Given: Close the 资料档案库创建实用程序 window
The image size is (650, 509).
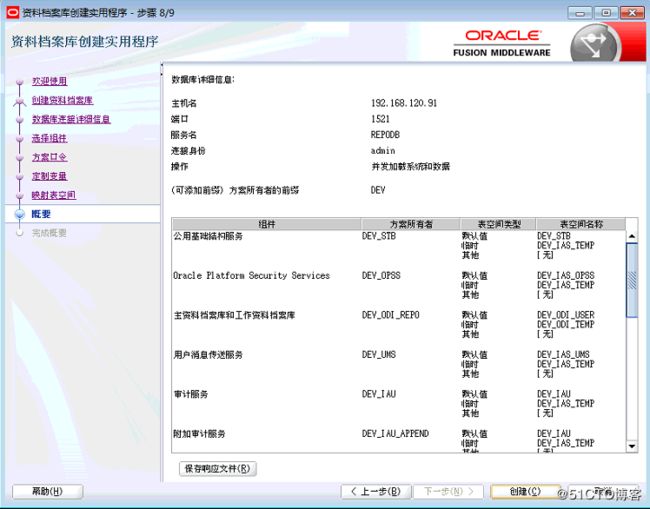Looking at the screenshot, I should click(x=632, y=13).
